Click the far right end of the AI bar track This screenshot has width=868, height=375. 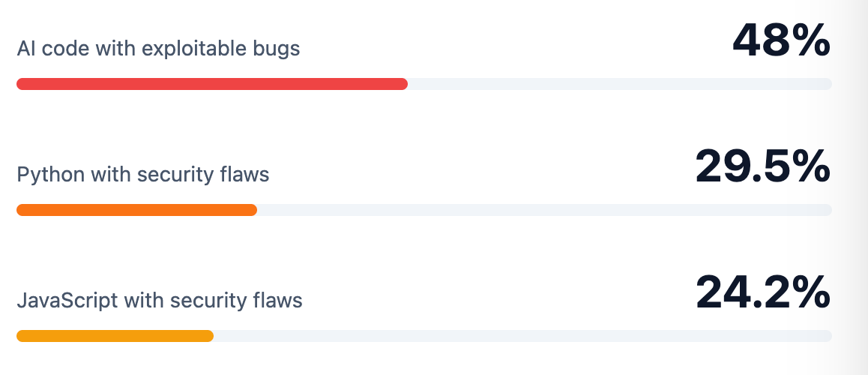tap(828, 84)
